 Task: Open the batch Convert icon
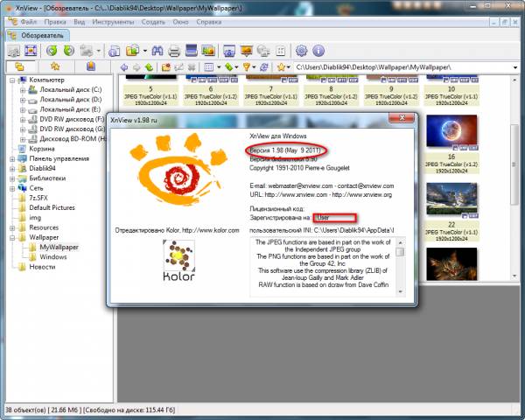click(x=208, y=51)
